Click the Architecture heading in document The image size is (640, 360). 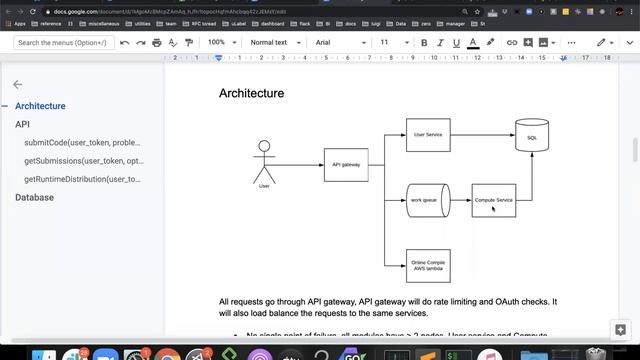[x=251, y=93]
